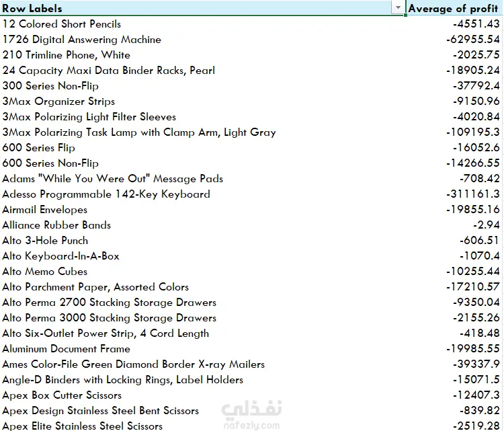This screenshot has width=504, height=431.
Task: Click the profit value -12407.3
Action: point(476,395)
